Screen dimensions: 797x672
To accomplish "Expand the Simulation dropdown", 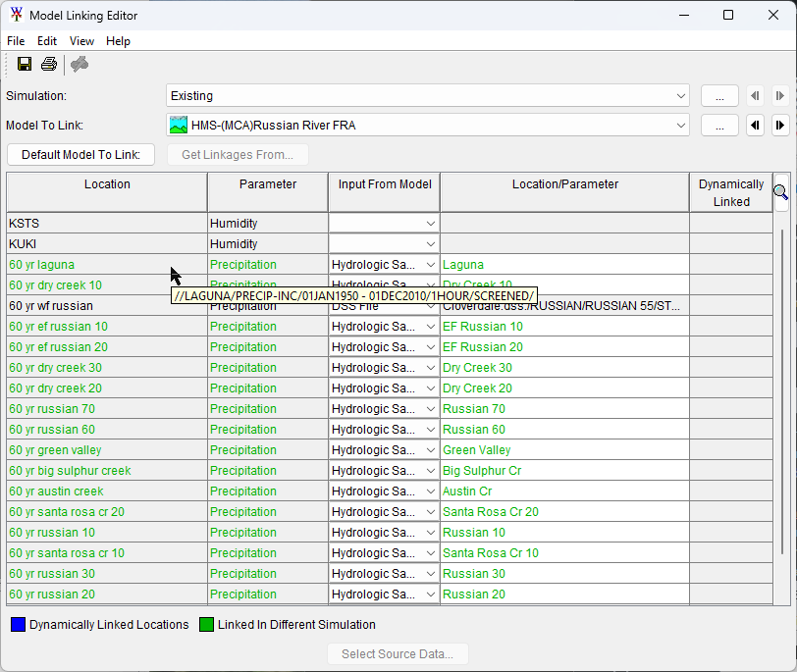I will 681,96.
